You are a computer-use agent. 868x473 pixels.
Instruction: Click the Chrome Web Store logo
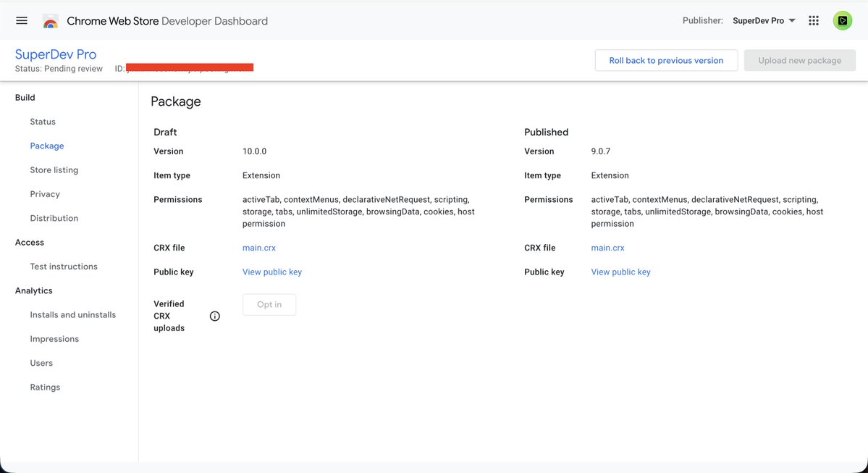(49, 20)
